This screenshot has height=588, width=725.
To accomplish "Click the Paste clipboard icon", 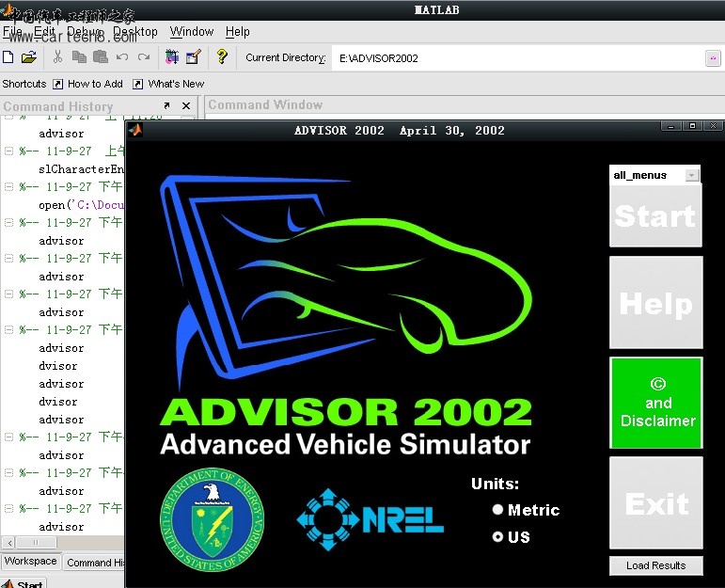I will click(x=101, y=56).
